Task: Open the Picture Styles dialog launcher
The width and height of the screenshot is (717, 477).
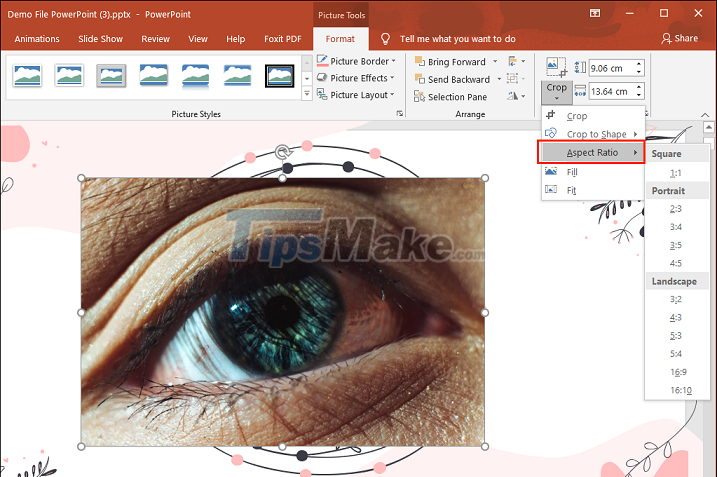Action: (x=400, y=113)
